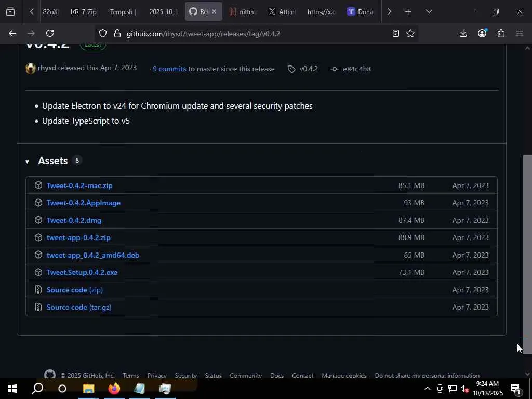The image size is (532, 399).
Task: Show hidden system tray icons
Action: point(428,389)
